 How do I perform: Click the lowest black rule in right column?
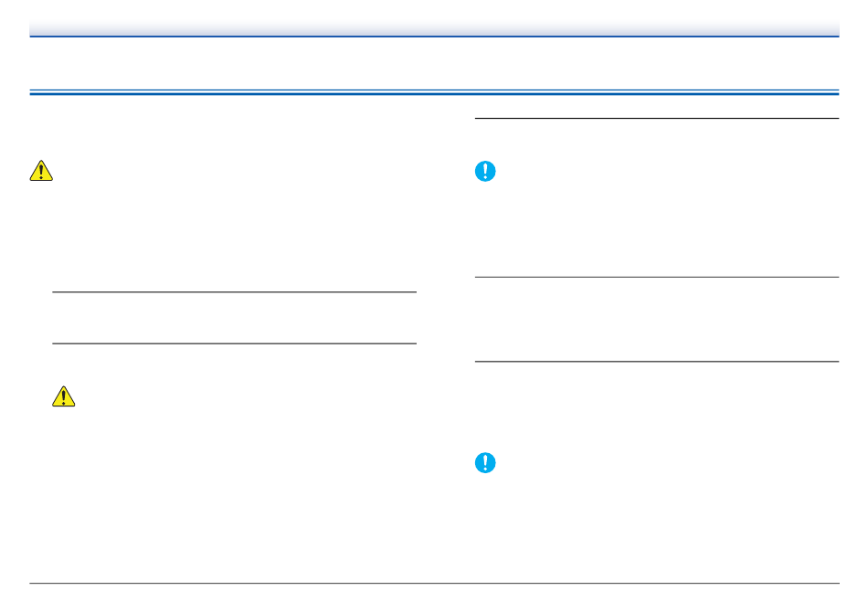(656, 361)
